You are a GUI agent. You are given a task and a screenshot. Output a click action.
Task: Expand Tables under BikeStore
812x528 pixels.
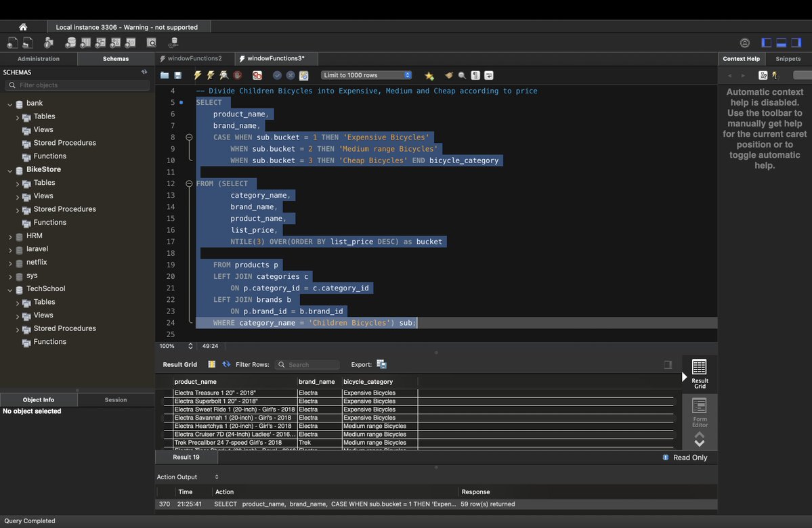coord(17,183)
